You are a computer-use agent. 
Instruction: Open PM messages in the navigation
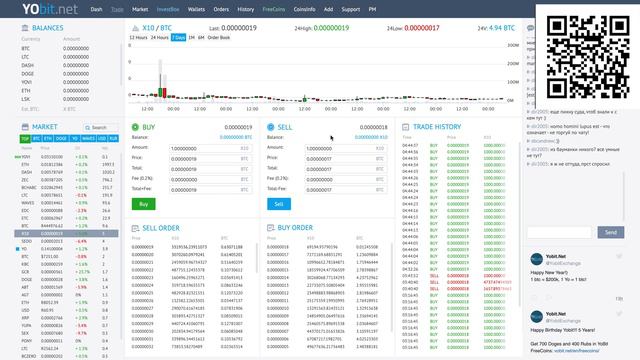tap(372, 9)
